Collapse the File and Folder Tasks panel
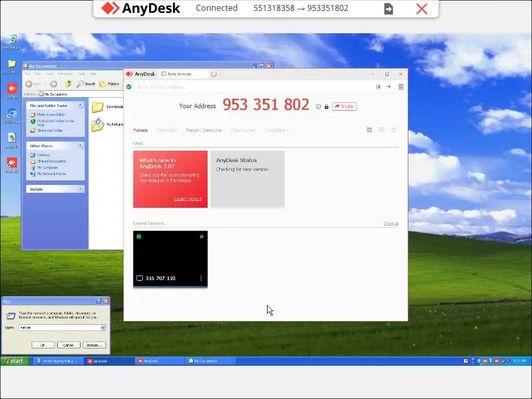Screen dimensions: 532x399 [x=80, y=105]
